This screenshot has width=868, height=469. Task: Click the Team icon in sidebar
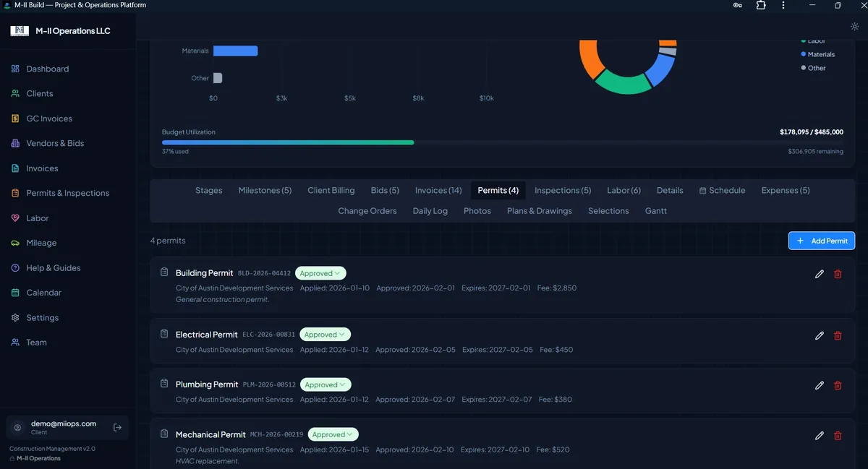click(15, 343)
